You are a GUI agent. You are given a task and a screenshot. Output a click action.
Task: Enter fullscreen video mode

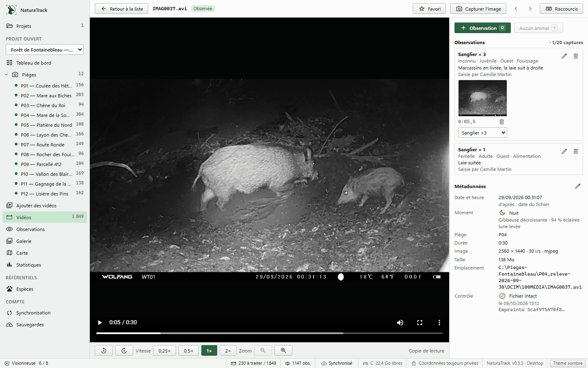[420, 323]
